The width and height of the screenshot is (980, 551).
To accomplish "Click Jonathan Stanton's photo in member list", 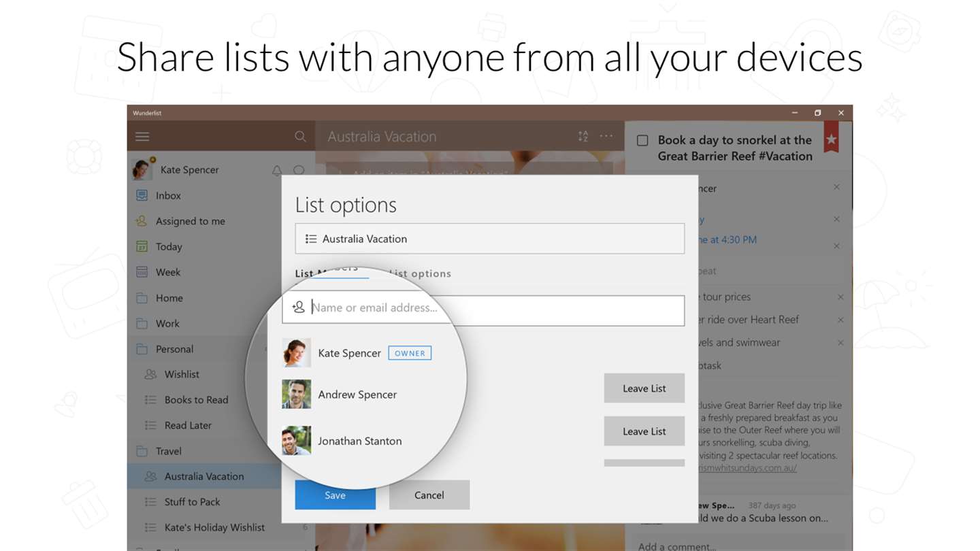I will 297,441.
